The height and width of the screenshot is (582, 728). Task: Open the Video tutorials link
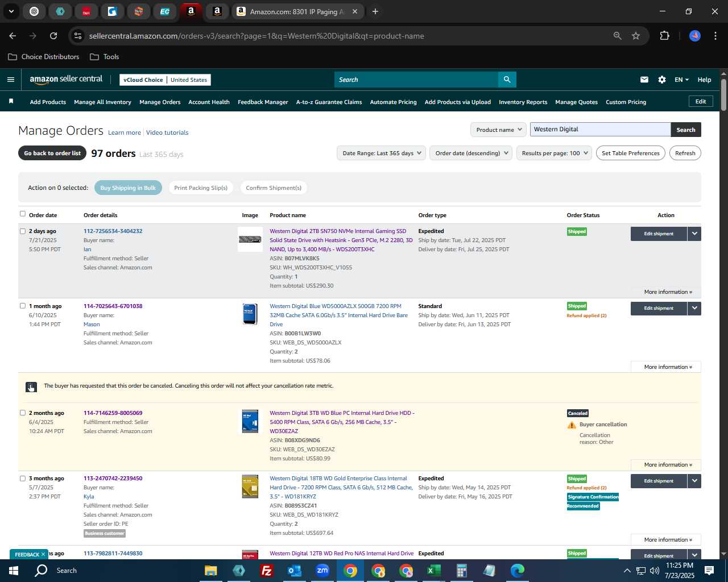[x=167, y=132]
